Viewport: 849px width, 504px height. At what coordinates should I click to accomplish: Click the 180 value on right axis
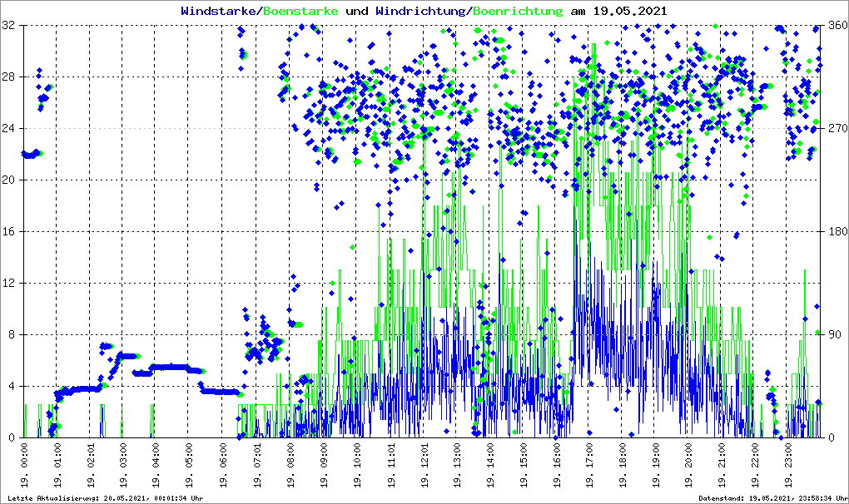pyautogui.click(x=835, y=232)
